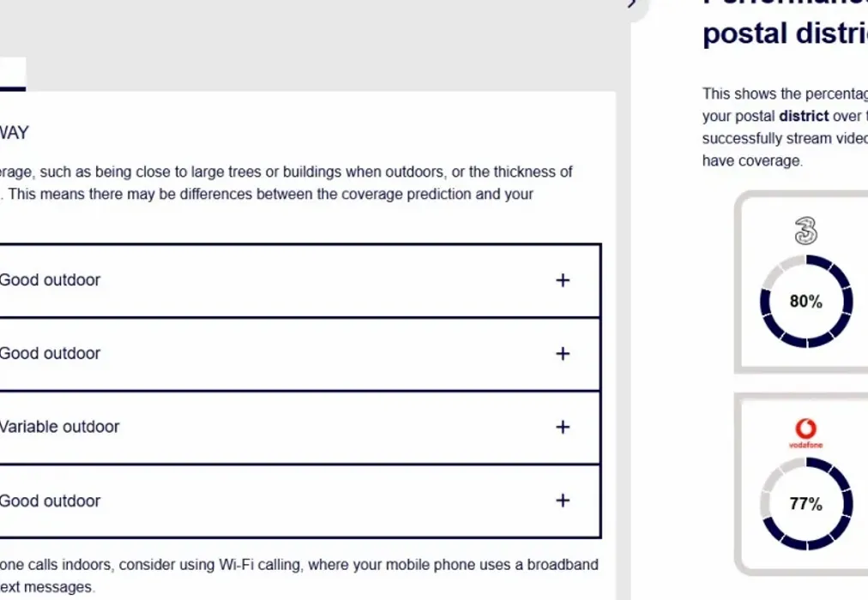Image resolution: width=868 pixels, height=600 pixels.
Task: Click the plus icon on the uppermost Good outdoor row
Action: (x=563, y=280)
